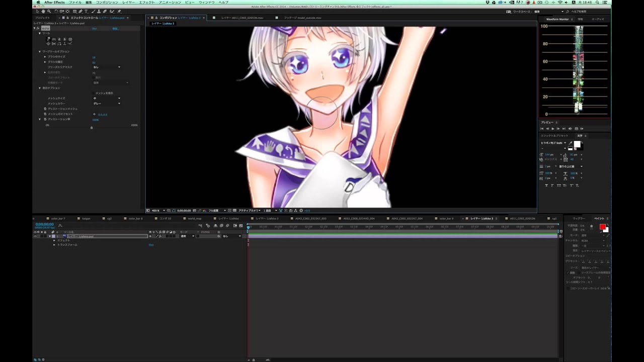Open the メッシュサイズ dropdown
This screenshot has width=644, height=362.
click(x=107, y=98)
